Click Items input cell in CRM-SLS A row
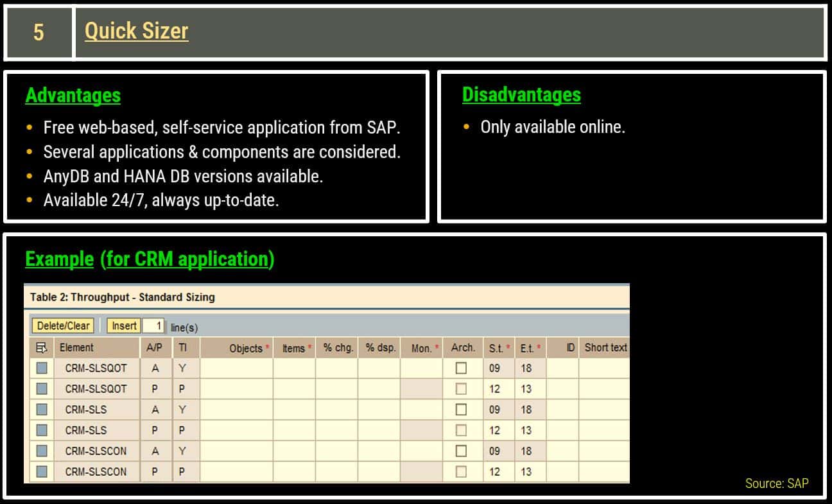 [x=294, y=410]
